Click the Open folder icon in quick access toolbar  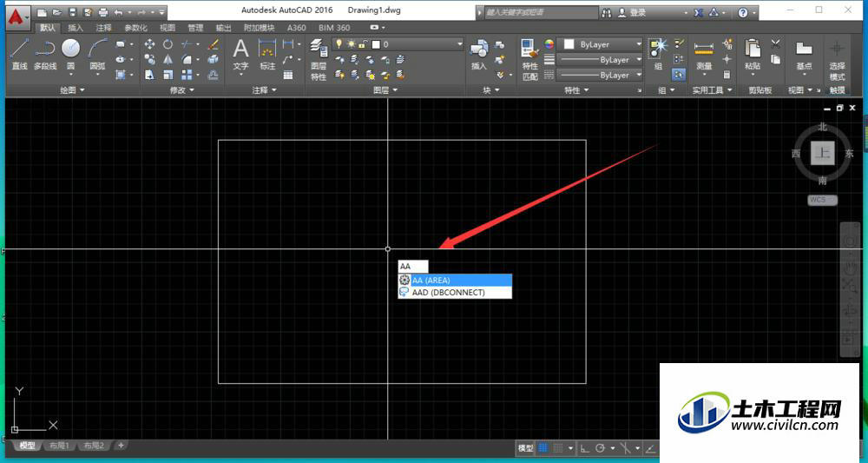[x=57, y=12]
